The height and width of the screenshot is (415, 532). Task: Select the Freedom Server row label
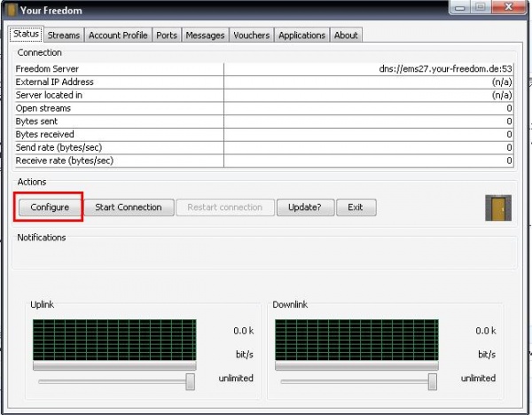47,69
